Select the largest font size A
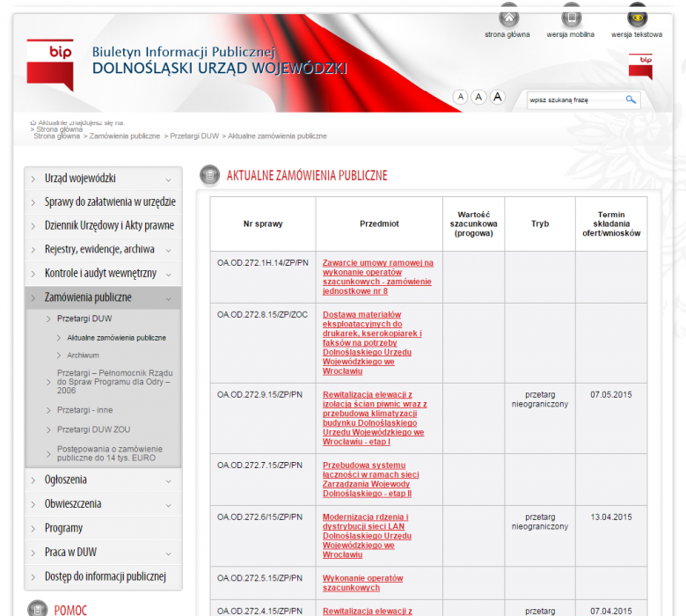 click(498, 97)
